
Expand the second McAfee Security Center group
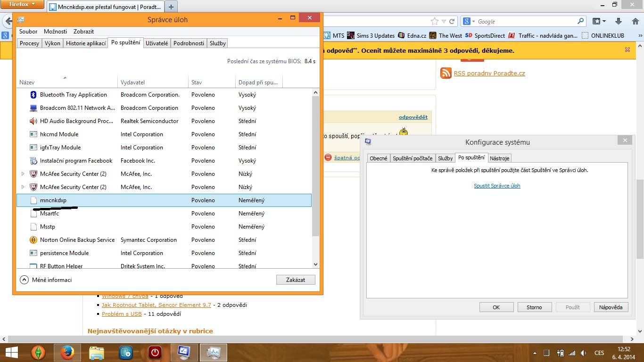point(23,187)
